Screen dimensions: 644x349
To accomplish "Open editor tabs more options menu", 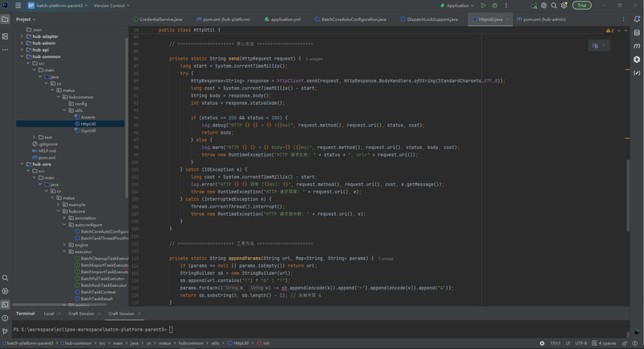I will 623,19.
